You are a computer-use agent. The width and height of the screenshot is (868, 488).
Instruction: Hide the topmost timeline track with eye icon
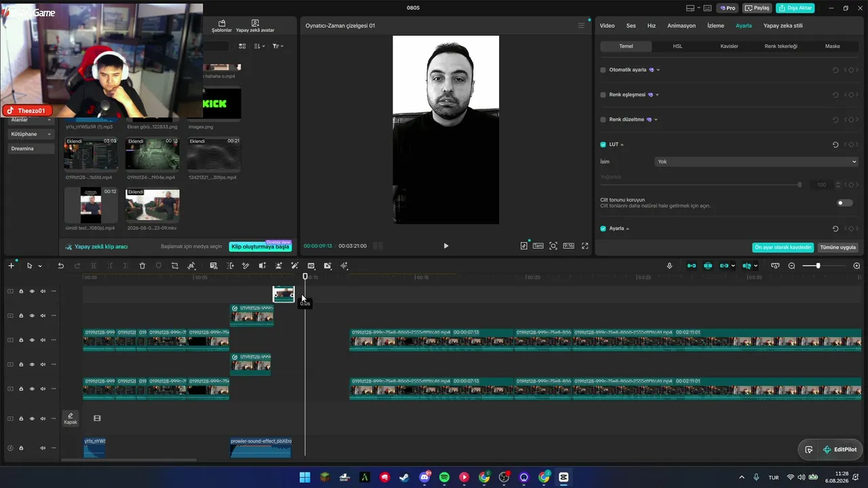pyautogui.click(x=32, y=291)
